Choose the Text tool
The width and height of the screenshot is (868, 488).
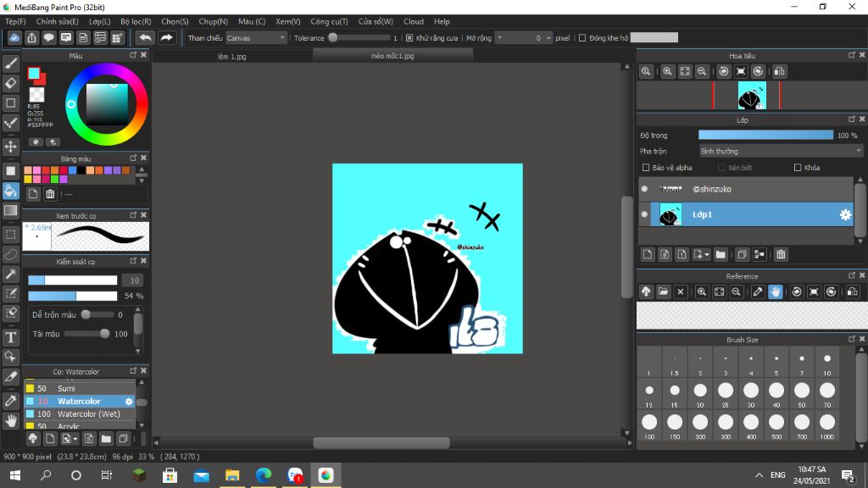pyautogui.click(x=11, y=337)
